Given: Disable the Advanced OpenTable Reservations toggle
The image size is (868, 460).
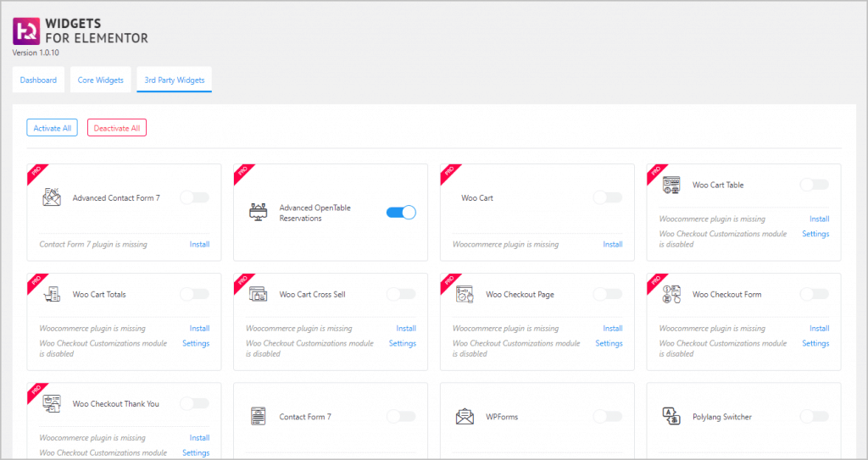Looking at the screenshot, I should coord(401,213).
